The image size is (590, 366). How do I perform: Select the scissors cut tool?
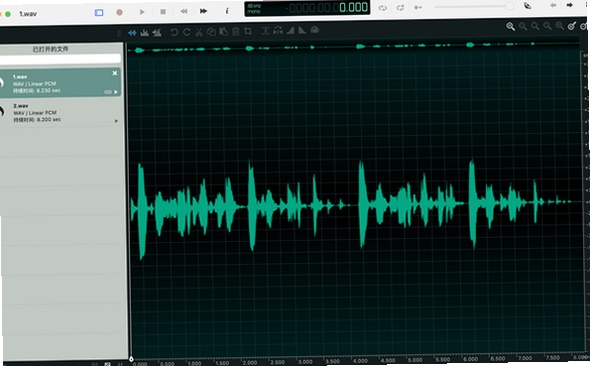[x=199, y=32]
